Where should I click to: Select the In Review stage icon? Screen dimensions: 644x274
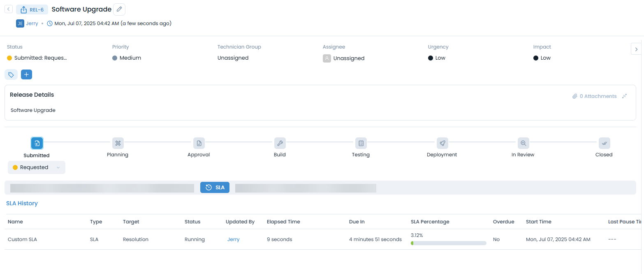point(523,143)
